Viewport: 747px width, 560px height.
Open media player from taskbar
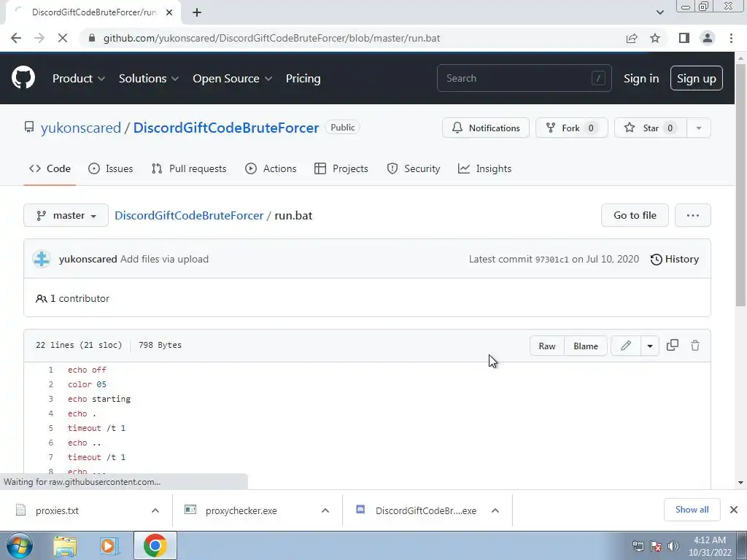pyautogui.click(x=109, y=546)
